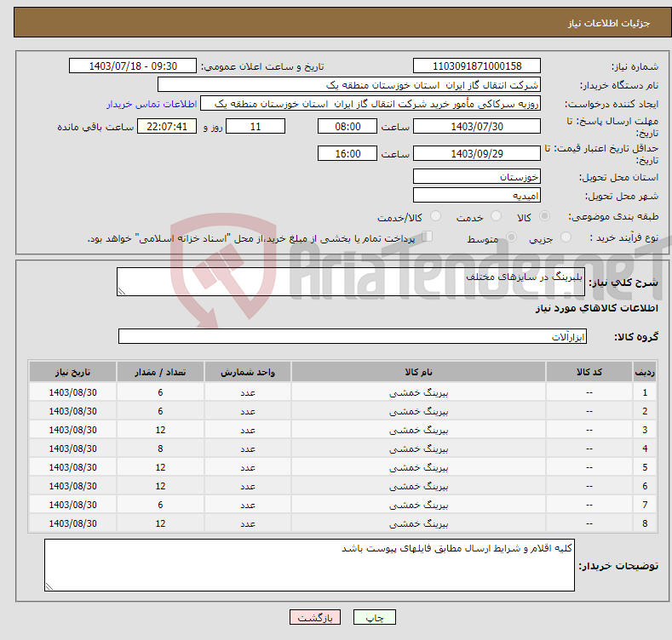The width and height of the screenshot is (672, 640).
Task: Click quantity 8 in row 4
Action: (160, 449)
